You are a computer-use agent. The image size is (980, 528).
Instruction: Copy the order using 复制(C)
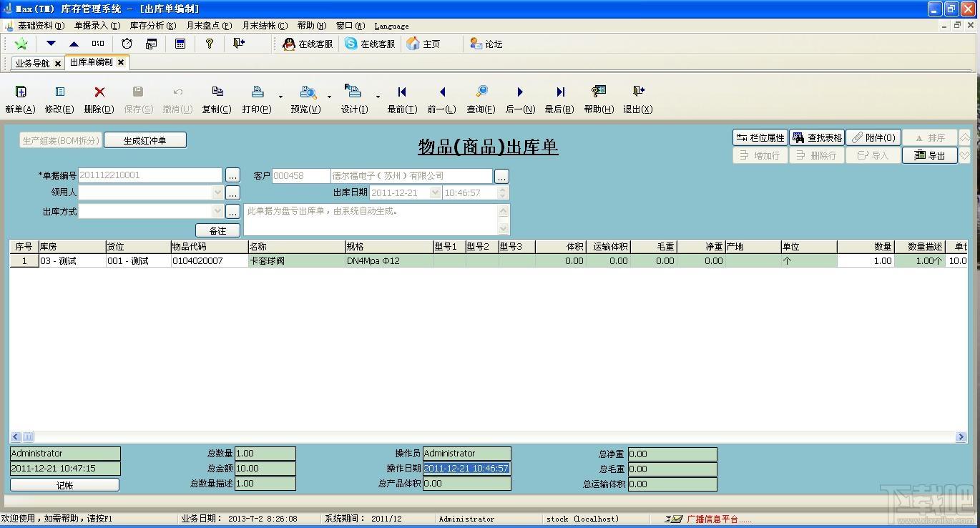217,99
